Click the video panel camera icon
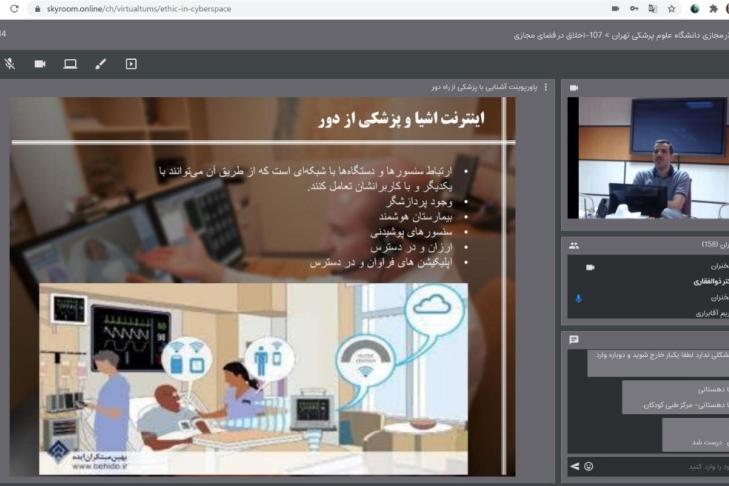Viewport: 729px width, 486px height. (574, 88)
